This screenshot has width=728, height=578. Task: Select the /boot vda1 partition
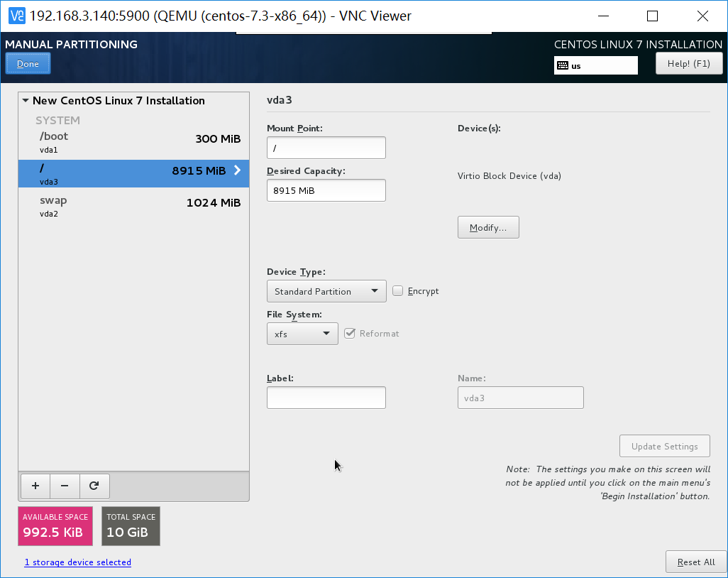(x=133, y=142)
